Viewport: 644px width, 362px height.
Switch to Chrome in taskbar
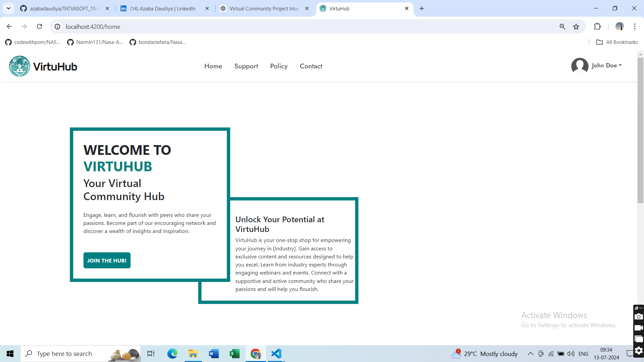pos(256,354)
